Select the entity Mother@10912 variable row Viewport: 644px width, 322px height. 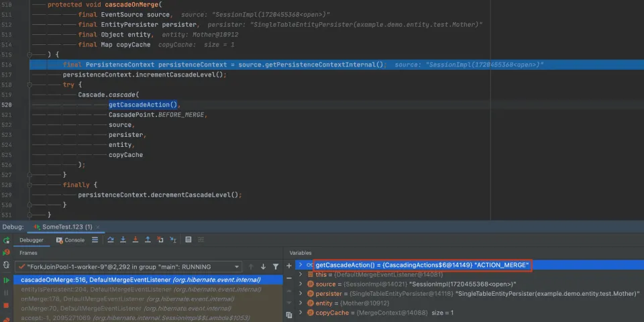(469, 303)
